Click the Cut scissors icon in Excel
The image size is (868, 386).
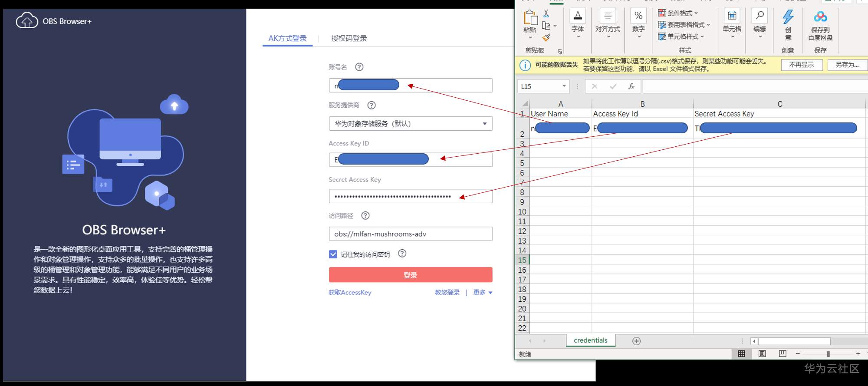point(546,13)
